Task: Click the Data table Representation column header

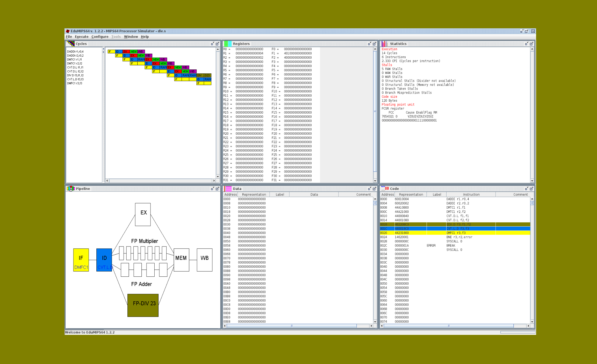Action: click(x=254, y=194)
